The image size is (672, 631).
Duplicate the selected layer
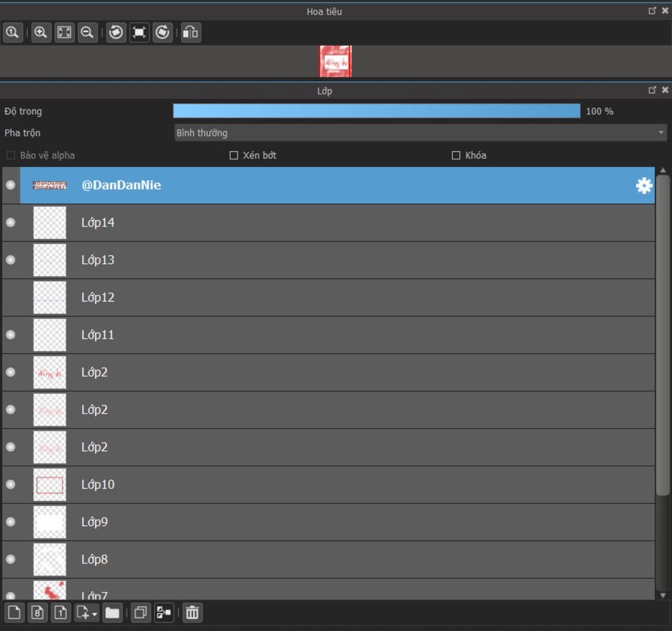coord(140,613)
